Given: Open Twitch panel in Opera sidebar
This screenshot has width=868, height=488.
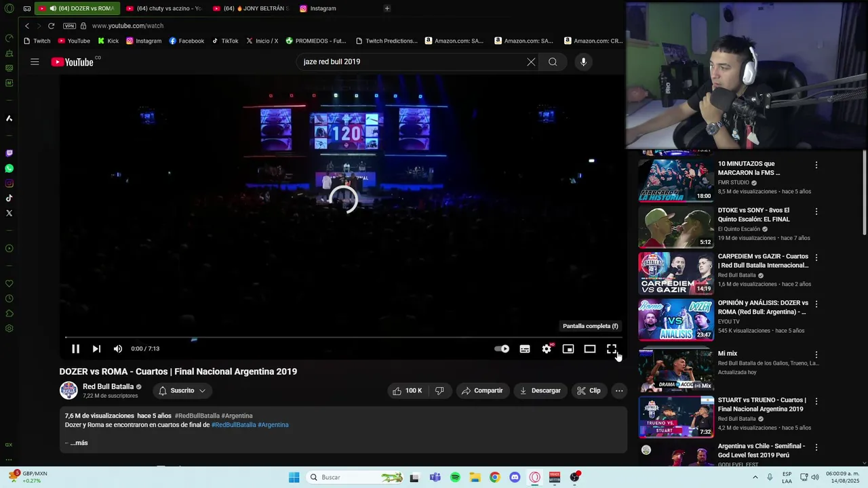Looking at the screenshot, I should [x=9, y=153].
